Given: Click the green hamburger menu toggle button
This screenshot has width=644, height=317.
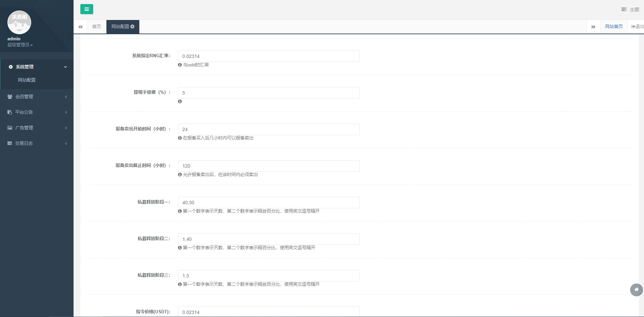Looking at the screenshot, I should click(86, 9).
